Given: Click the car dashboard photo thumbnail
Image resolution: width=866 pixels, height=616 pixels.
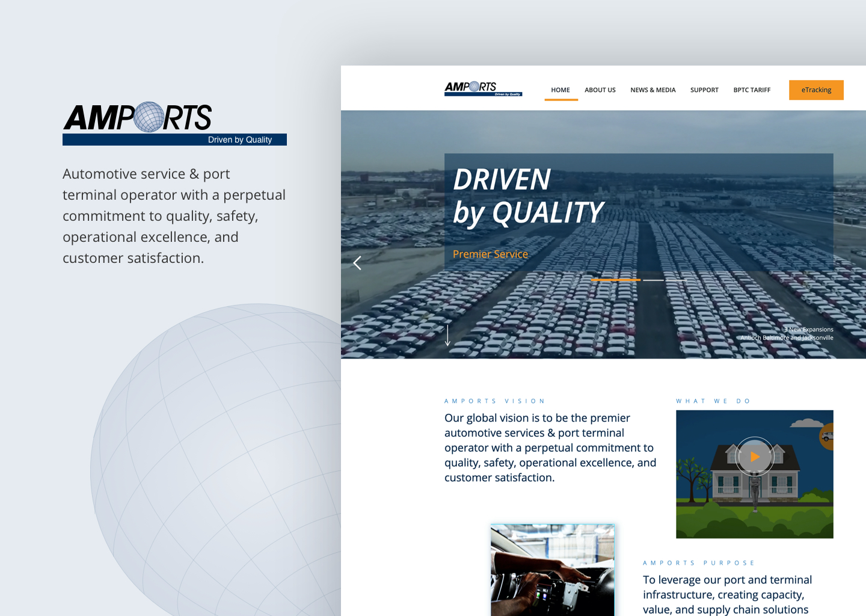Looking at the screenshot, I should (x=552, y=570).
